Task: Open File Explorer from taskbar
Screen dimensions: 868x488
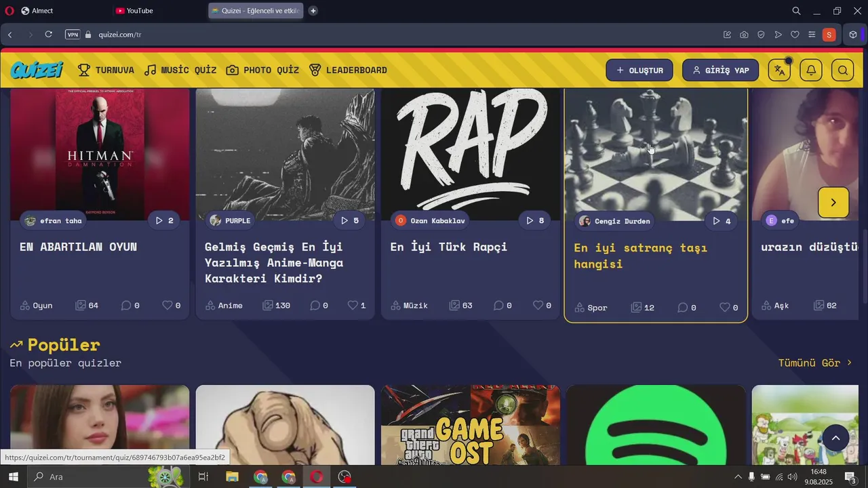Action: [232, 476]
